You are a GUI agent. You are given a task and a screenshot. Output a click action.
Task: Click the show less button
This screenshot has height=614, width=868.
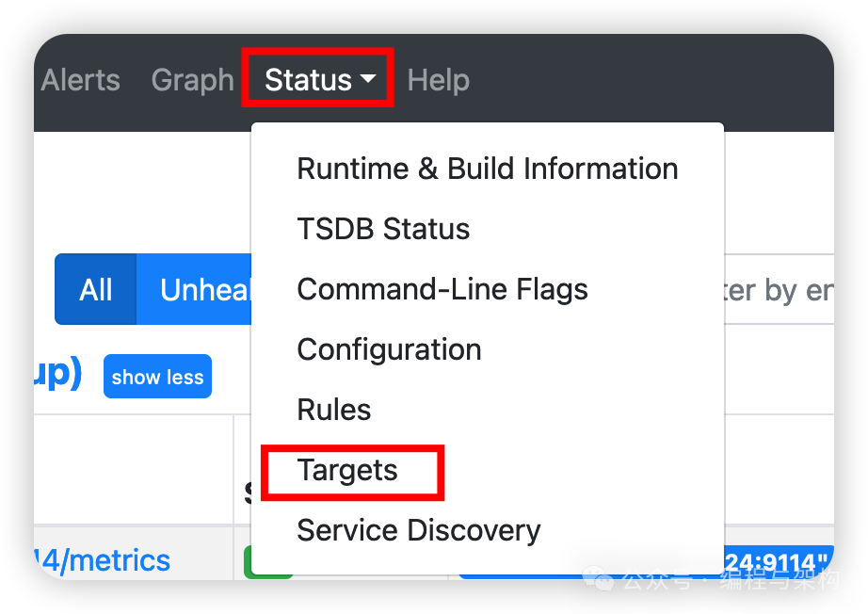pos(157,377)
